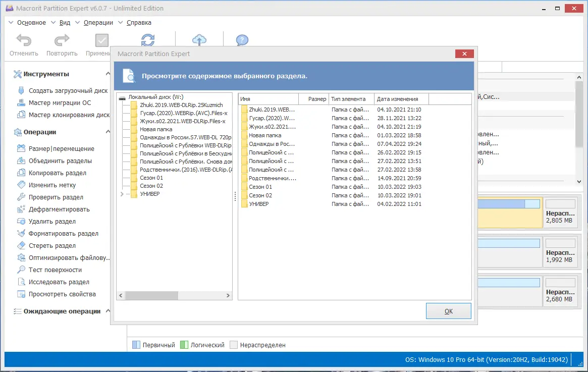Select unallocated 2,805 MB block

click(x=560, y=212)
